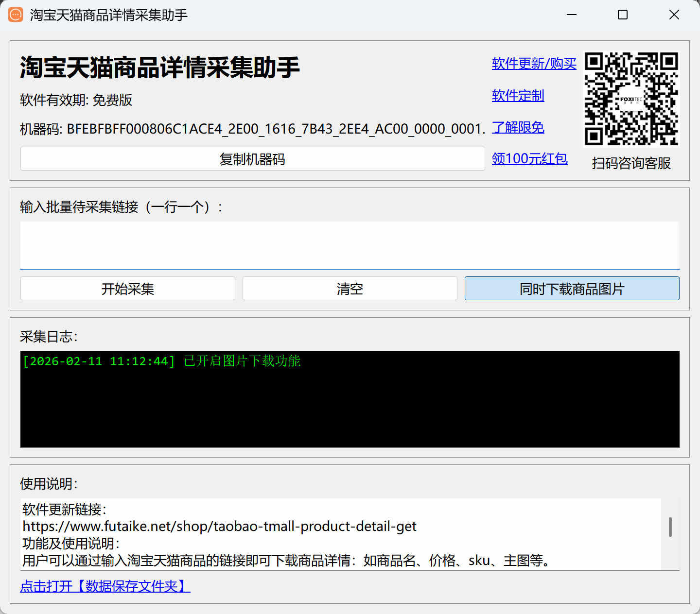
Task: Close the application window
Action: 674,15
